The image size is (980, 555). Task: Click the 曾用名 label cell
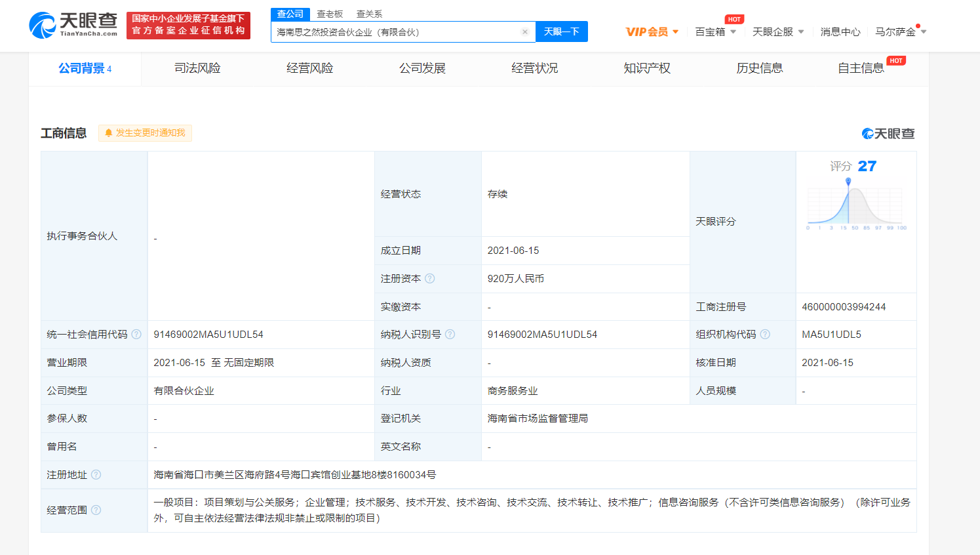pos(94,447)
